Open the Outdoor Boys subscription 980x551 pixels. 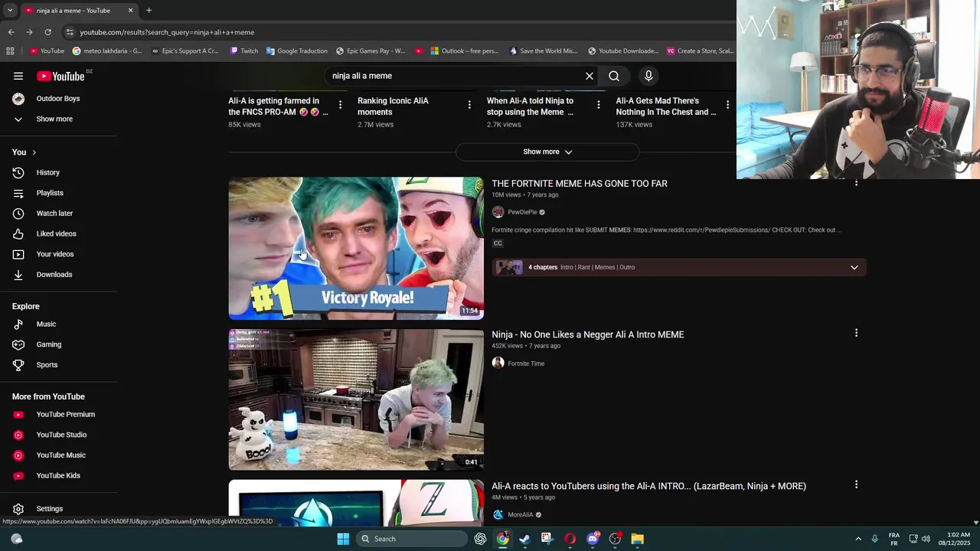pyautogui.click(x=58, y=98)
